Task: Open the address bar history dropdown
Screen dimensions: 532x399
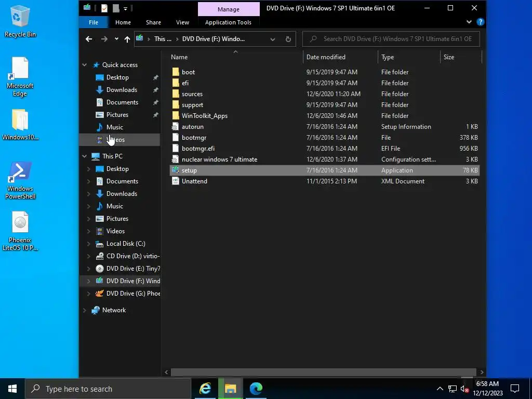Action: click(272, 39)
